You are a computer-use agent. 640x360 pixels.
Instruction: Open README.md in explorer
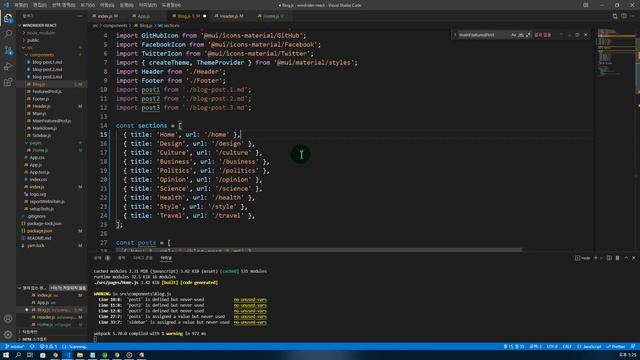click(39, 238)
